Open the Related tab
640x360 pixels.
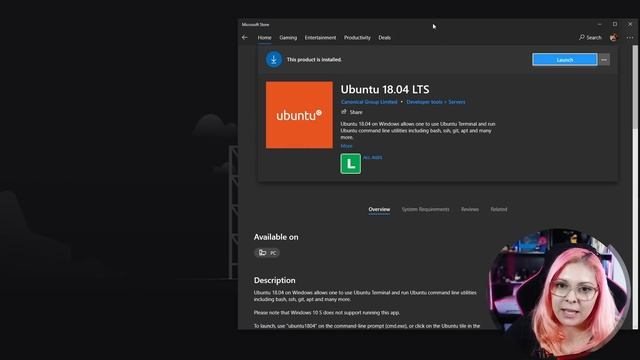pyautogui.click(x=499, y=209)
